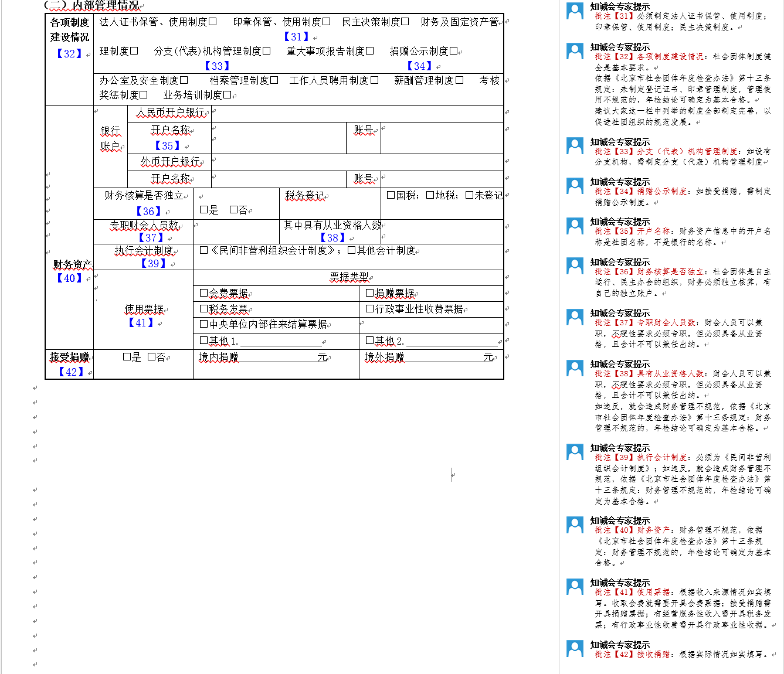
Task: Click the avatar icon of comment 【33】
Action: coord(575,147)
